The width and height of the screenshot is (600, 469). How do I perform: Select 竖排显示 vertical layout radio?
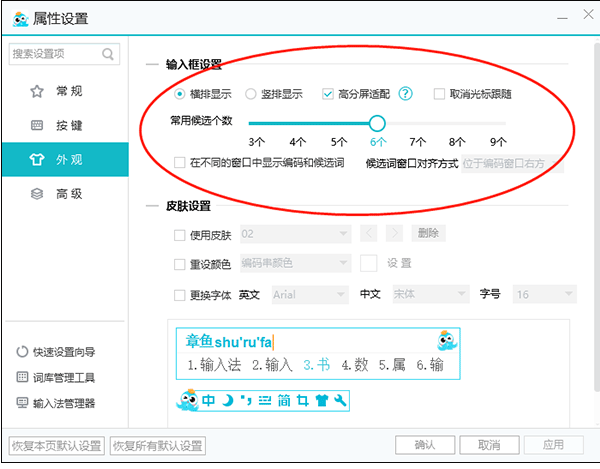coord(251,94)
